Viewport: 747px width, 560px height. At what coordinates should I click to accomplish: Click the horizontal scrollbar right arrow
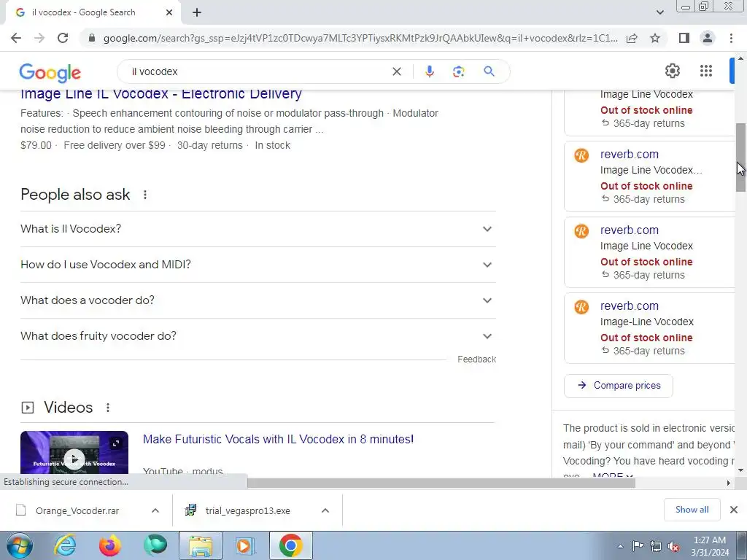tap(728, 483)
